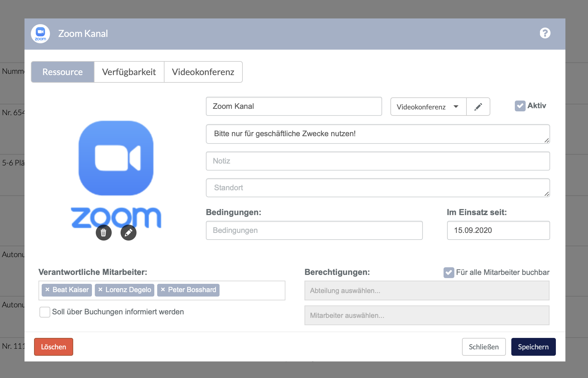
Task: Click the Schließen button
Action: point(484,347)
